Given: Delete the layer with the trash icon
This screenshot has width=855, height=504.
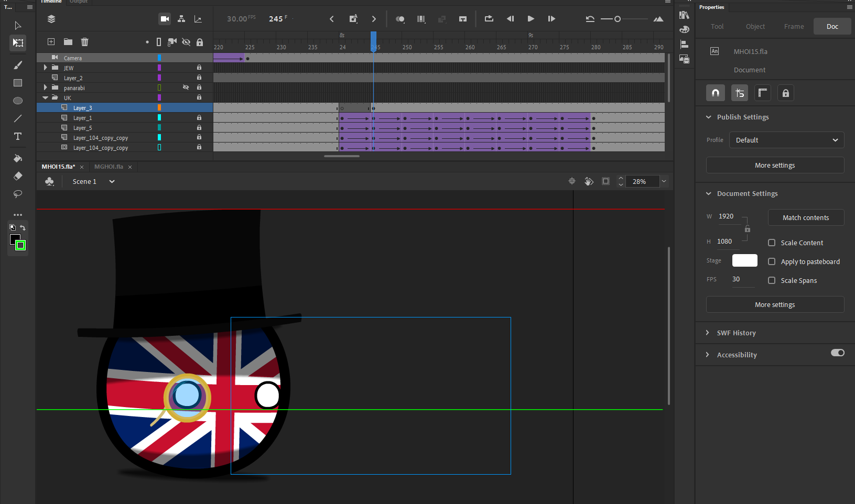Looking at the screenshot, I should point(84,42).
